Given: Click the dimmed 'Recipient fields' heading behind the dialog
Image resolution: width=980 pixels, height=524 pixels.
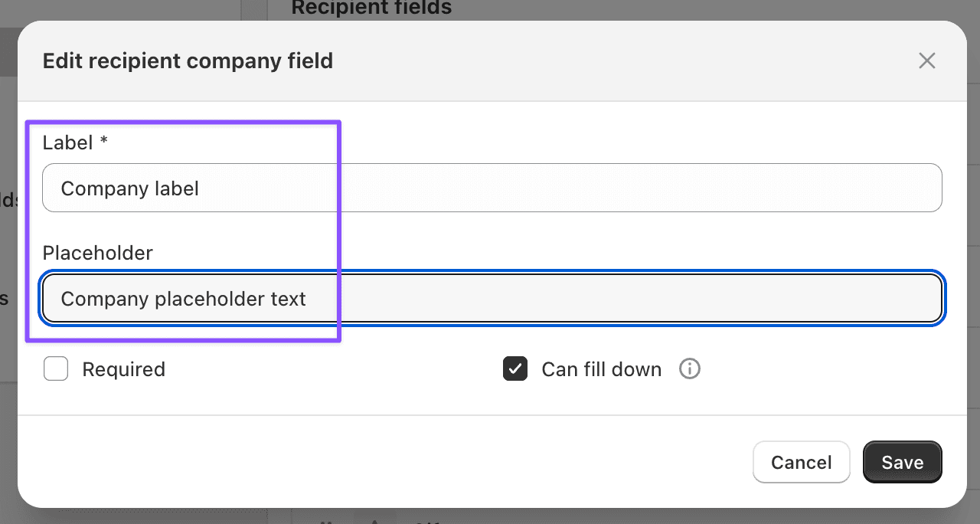Looking at the screenshot, I should point(371,8).
